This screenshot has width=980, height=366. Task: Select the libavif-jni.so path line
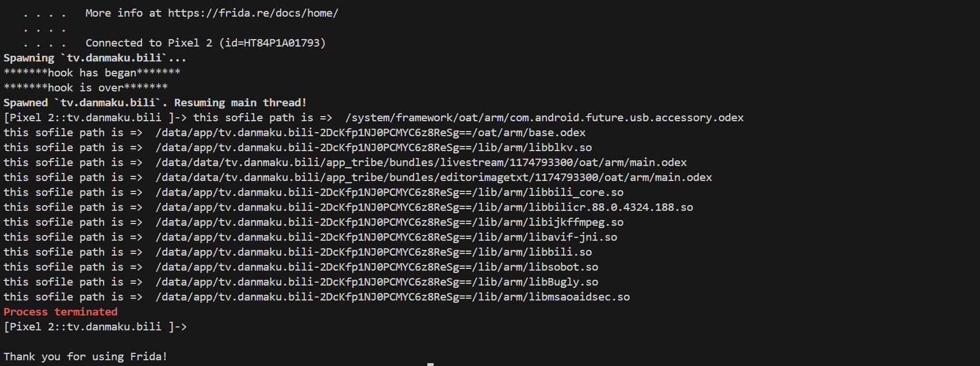[311, 237]
